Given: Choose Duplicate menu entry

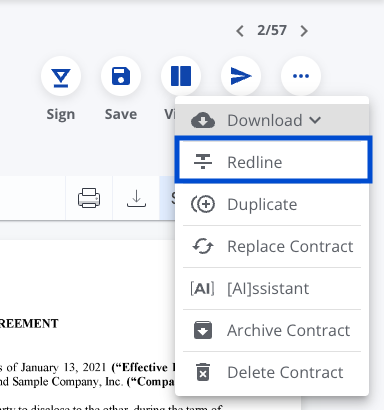Looking at the screenshot, I should click(x=272, y=204).
